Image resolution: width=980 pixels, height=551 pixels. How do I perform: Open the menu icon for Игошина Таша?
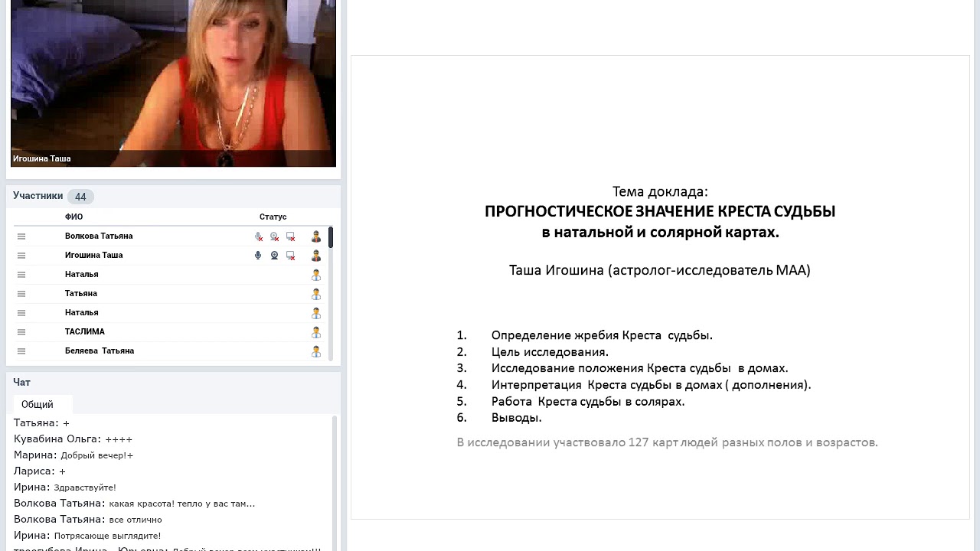(21, 256)
